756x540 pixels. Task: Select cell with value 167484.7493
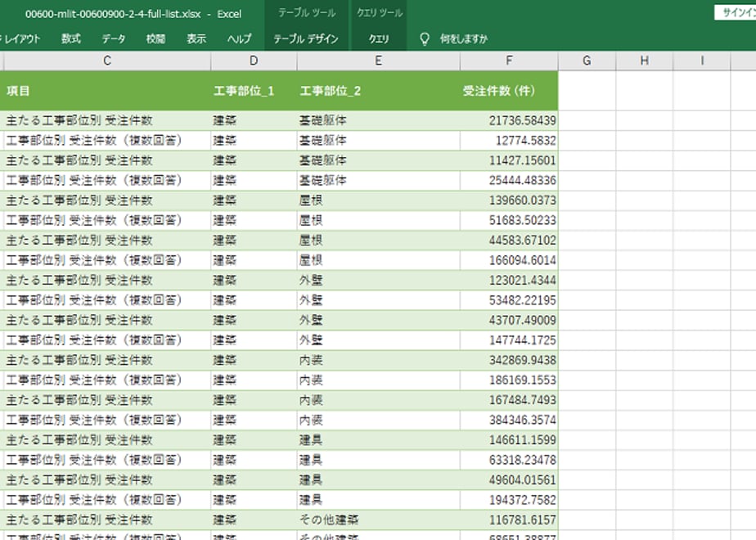(x=509, y=401)
